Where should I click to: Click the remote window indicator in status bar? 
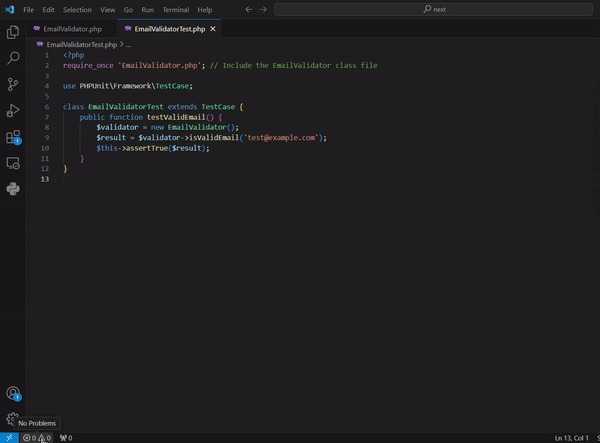click(9, 438)
